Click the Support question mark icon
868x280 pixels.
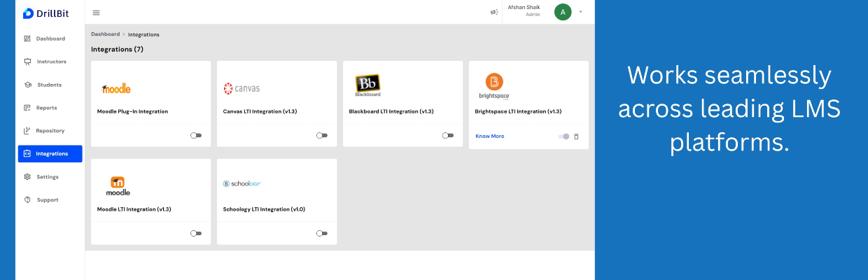click(x=27, y=200)
